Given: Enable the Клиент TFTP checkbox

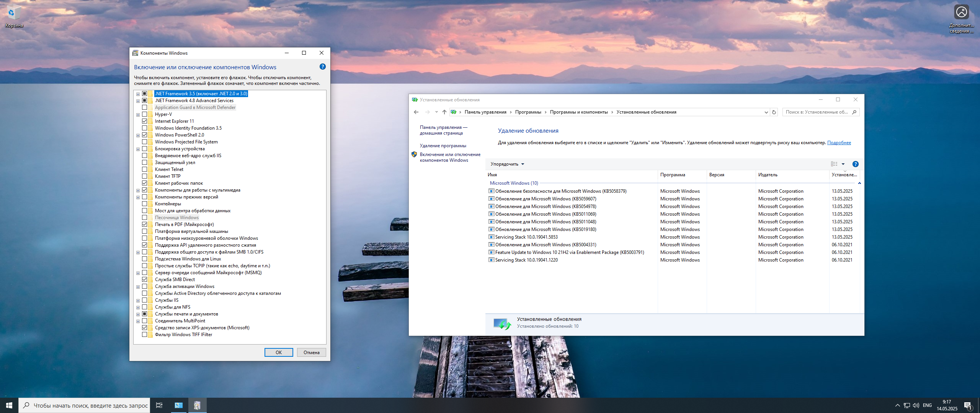Looking at the screenshot, I should coord(144,176).
